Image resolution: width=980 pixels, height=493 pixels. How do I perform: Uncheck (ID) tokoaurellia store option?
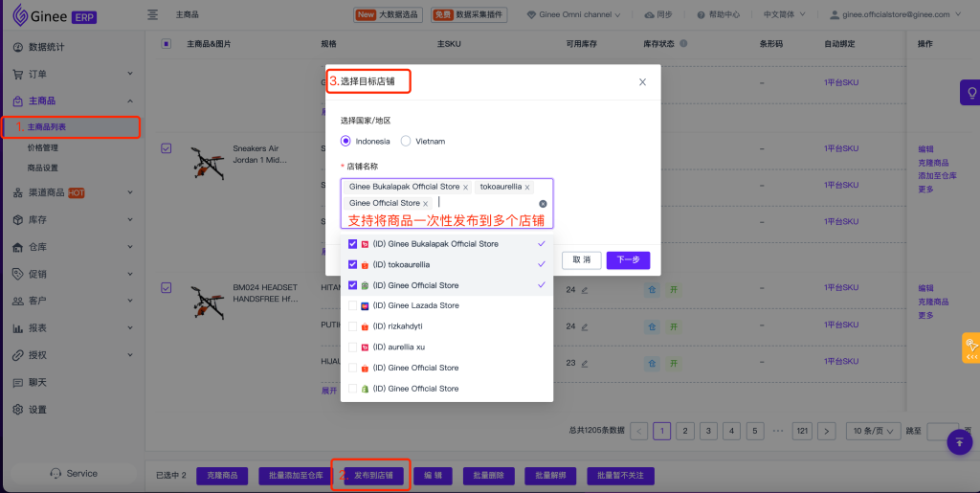pyautogui.click(x=352, y=264)
